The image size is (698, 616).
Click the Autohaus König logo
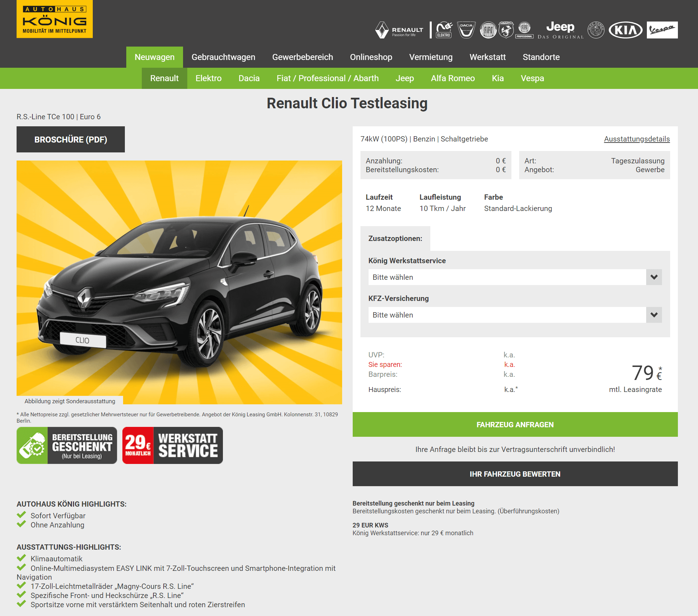[x=55, y=19]
